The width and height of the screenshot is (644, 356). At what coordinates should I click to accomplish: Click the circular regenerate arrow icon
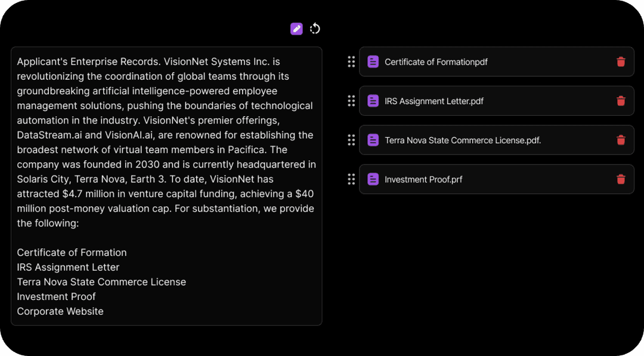coord(315,29)
